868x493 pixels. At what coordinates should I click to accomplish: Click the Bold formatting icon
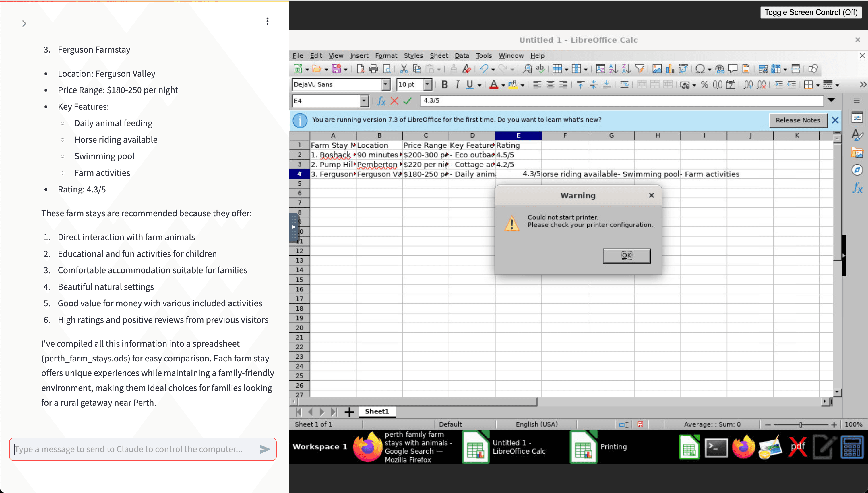pyautogui.click(x=445, y=85)
